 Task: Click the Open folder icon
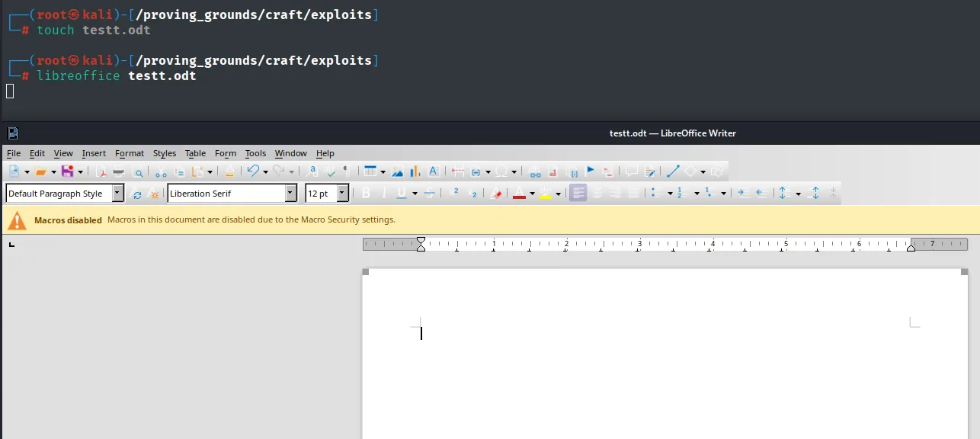[x=40, y=171]
